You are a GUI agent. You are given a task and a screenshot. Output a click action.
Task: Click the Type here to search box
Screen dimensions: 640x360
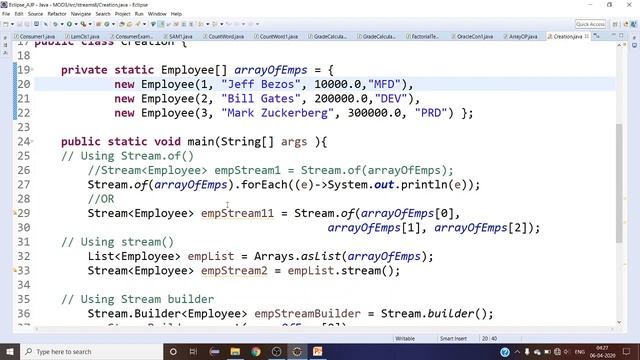pyautogui.click(x=91, y=351)
